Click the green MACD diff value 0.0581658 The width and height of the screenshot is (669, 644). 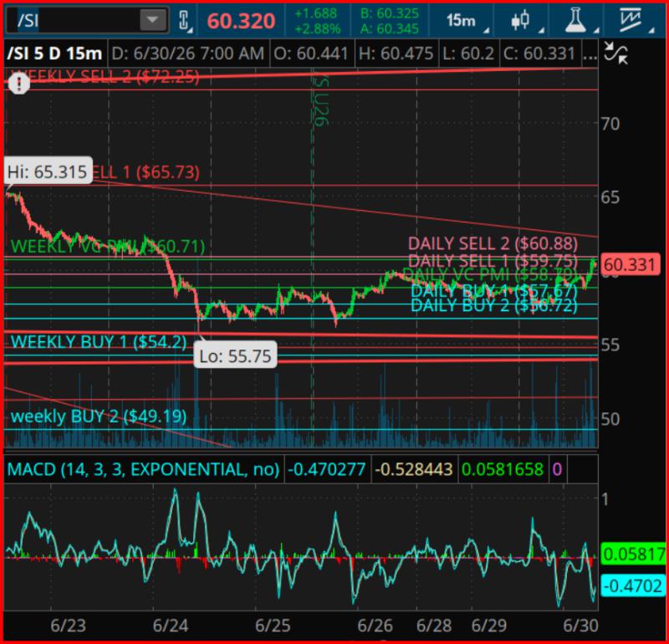503,469
